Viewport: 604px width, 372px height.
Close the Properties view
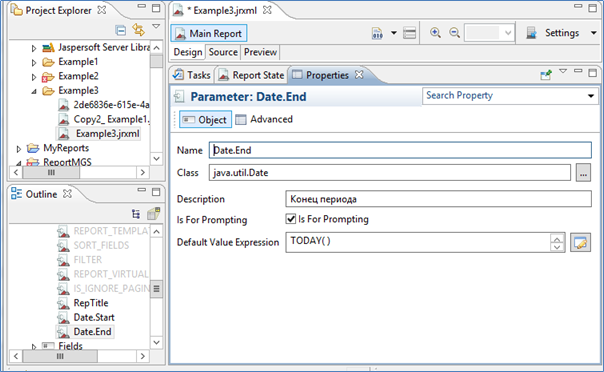coord(359,75)
